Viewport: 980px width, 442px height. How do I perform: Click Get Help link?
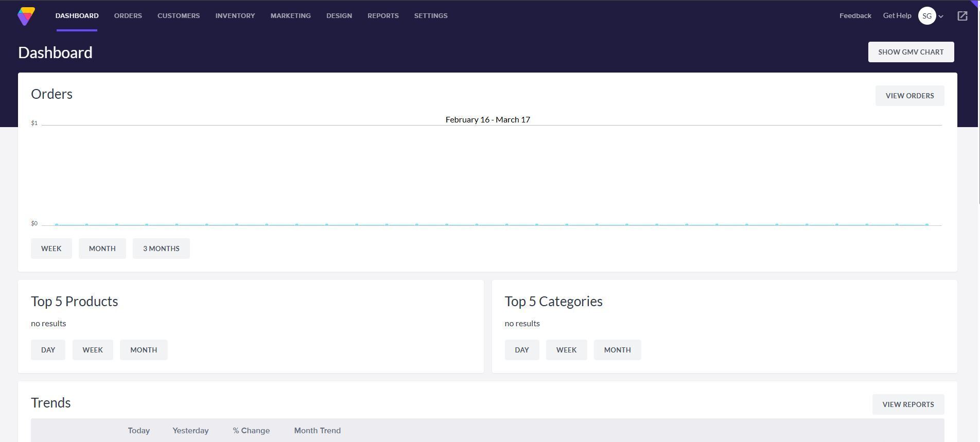tap(897, 16)
